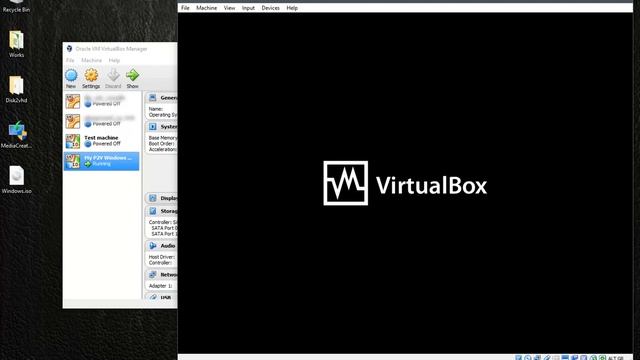640x360 pixels.
Task: Click the Network section icon
Action: [153, 275]
